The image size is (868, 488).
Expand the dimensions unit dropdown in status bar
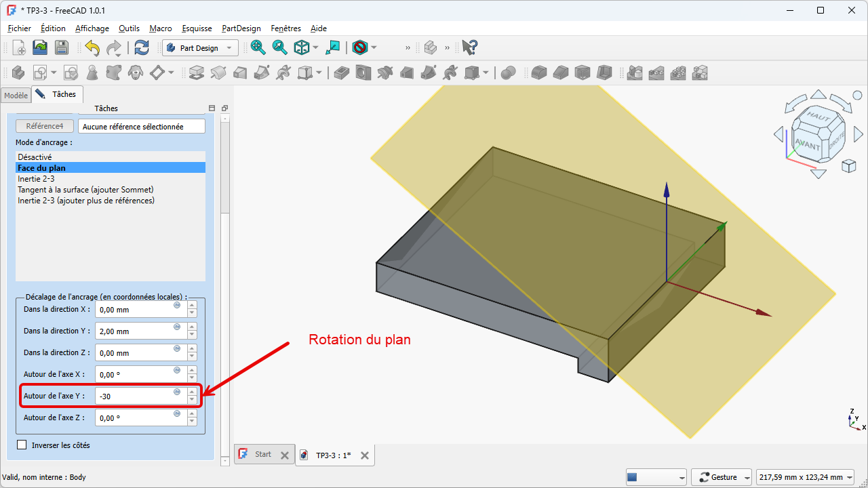(806, 477)
